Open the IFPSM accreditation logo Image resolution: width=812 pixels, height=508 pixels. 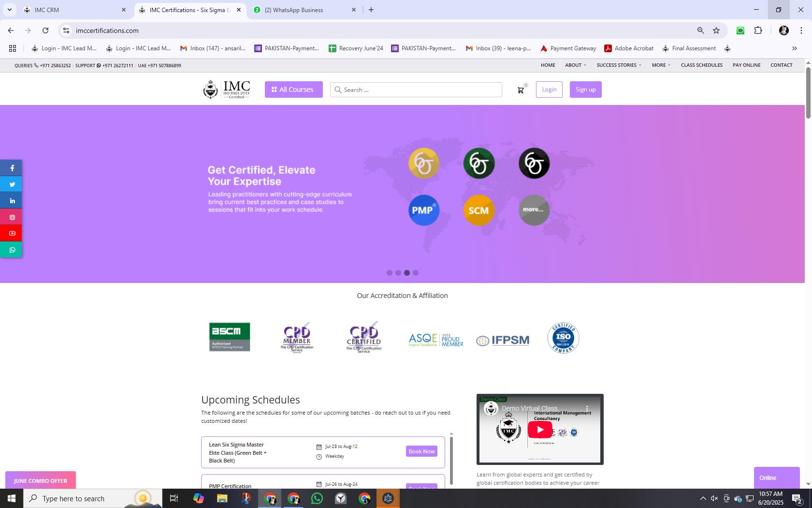pos(503,341)
